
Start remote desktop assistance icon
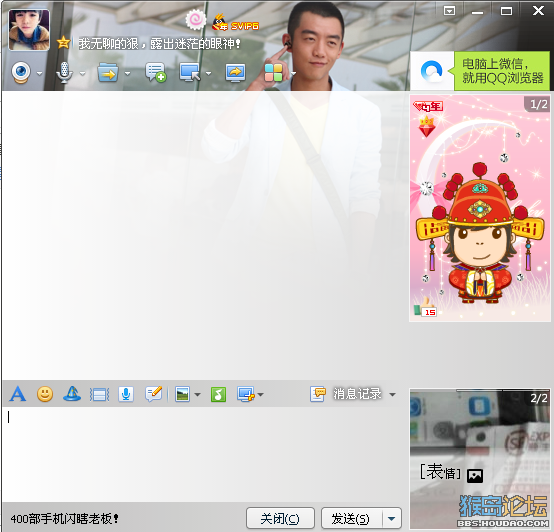190,72
